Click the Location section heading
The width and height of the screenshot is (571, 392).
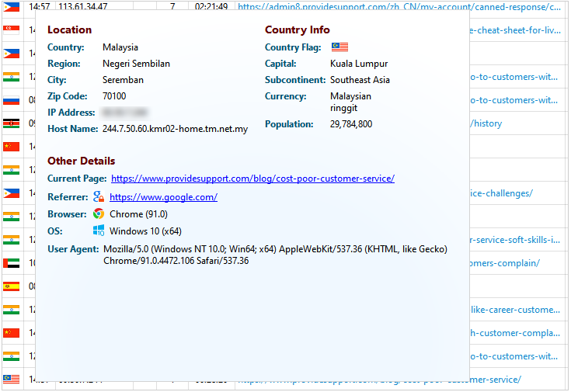coord(70,29)
